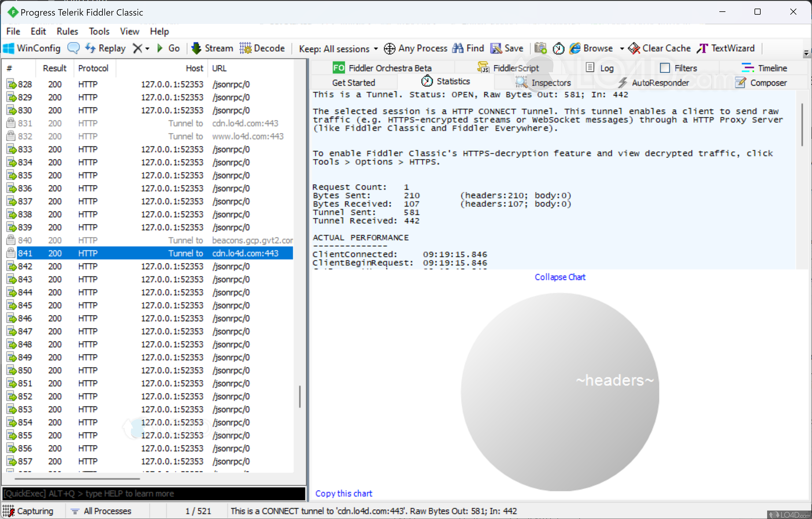Clear Cache from the toolbar

click(x=660, y=49)
